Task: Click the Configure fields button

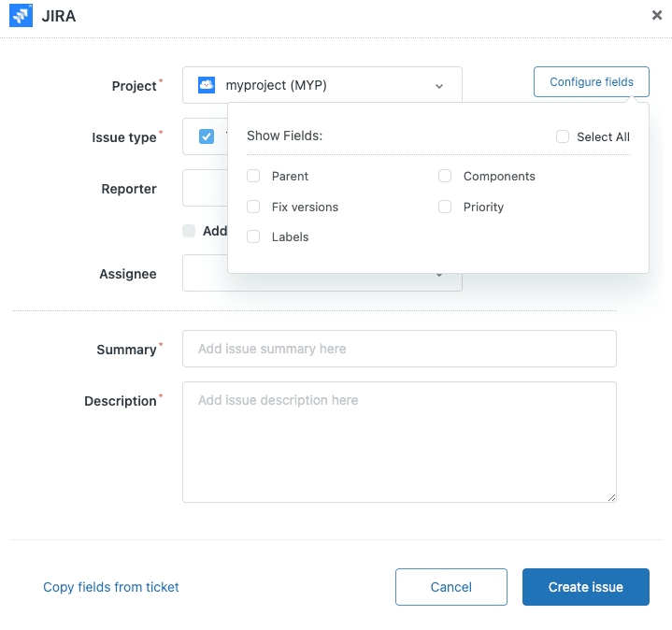Action: tap(592, 82)
